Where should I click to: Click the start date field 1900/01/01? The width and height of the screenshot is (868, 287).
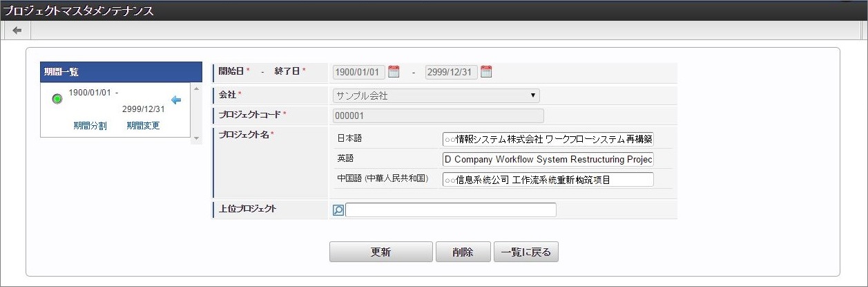pyautogui.click(x=358, y=72)
